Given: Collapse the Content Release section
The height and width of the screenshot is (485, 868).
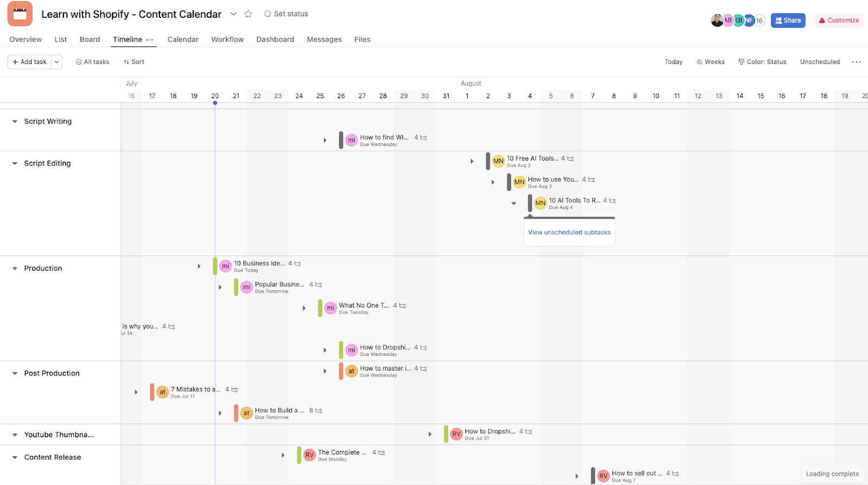Looking at the screenshot, I should [x=15, y=457].
